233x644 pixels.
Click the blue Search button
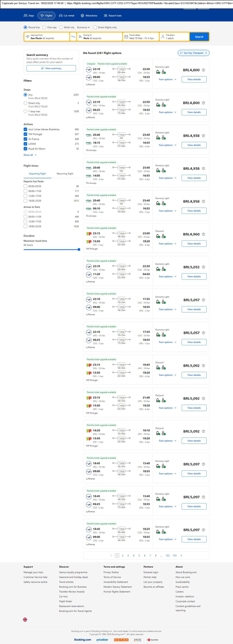(199, 37)
